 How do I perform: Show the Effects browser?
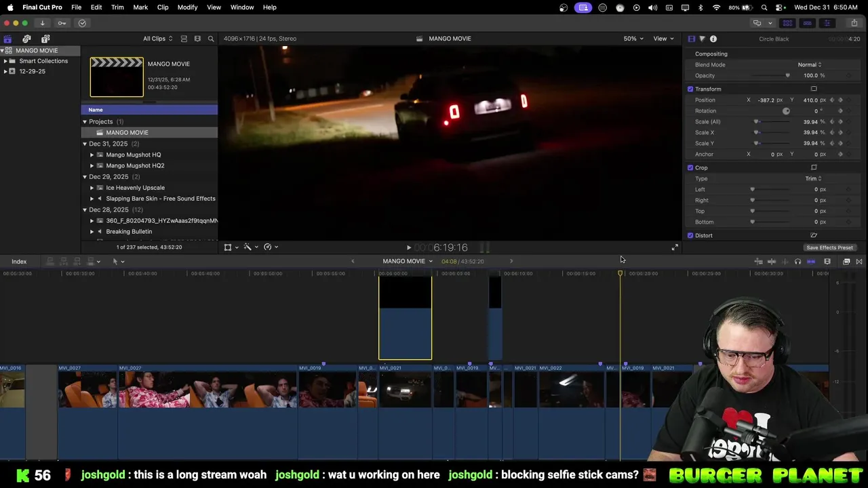click(x=846, y=262)
